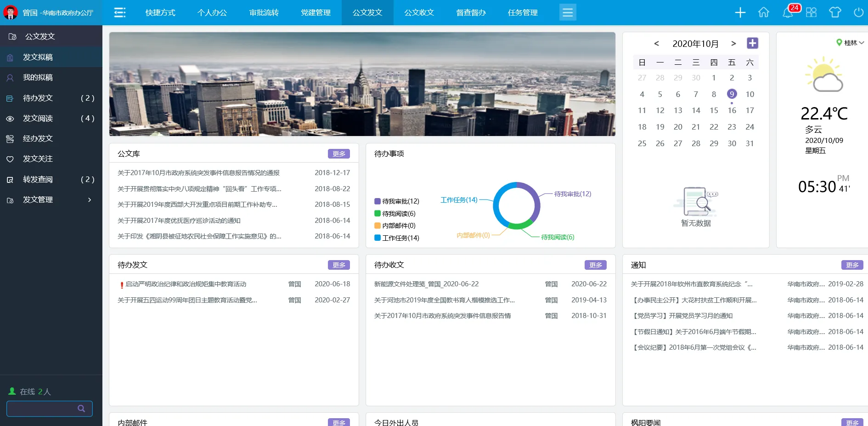Viewport: 868px width, 426px height.
Task: Go to next month in calendar
Action: 733,44
